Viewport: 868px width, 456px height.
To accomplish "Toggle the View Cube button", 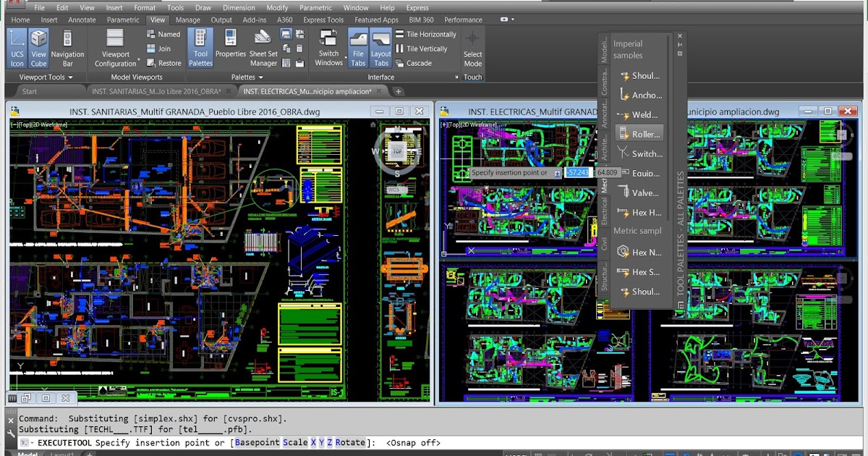I will (x=38, y=48).
